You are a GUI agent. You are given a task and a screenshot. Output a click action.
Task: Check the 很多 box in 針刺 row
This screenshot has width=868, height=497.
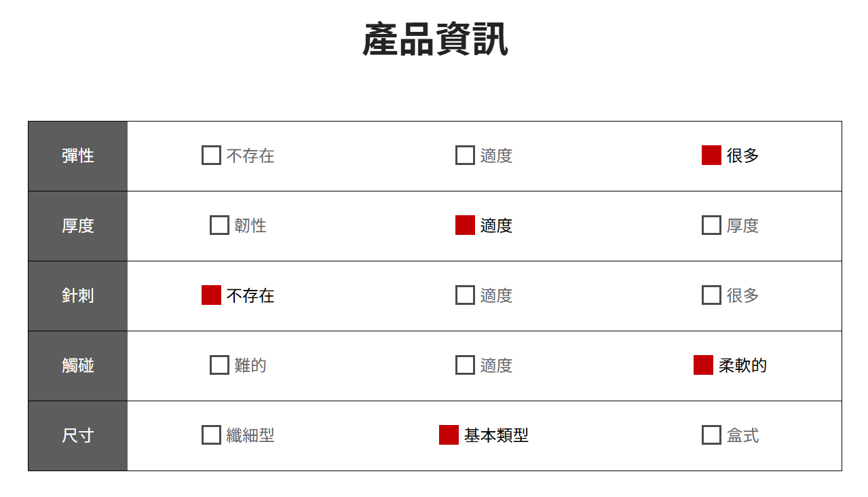coord(711,295)
